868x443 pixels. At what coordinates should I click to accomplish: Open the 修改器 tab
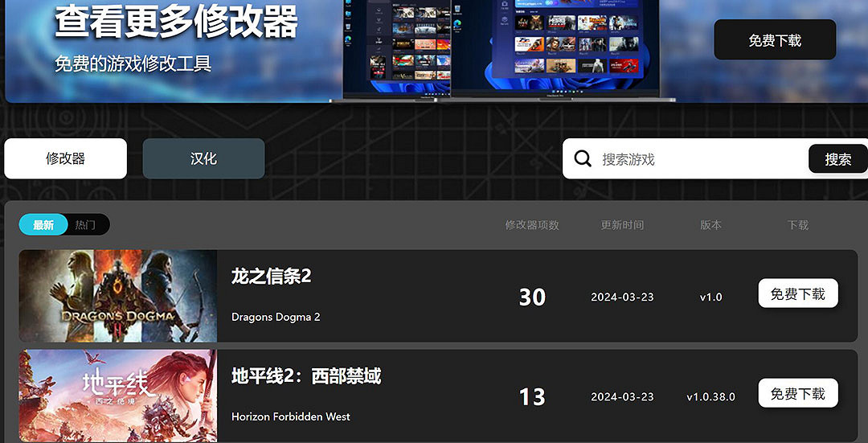66,158
